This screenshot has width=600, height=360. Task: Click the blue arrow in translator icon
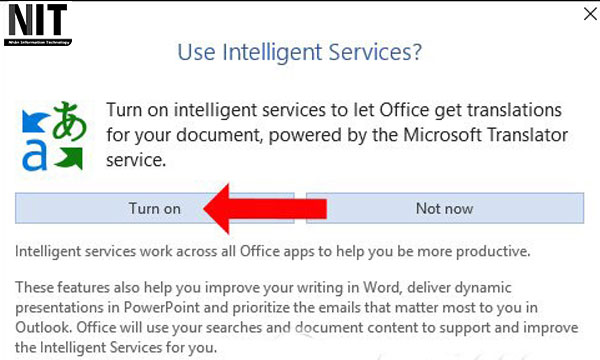[35, 121]
